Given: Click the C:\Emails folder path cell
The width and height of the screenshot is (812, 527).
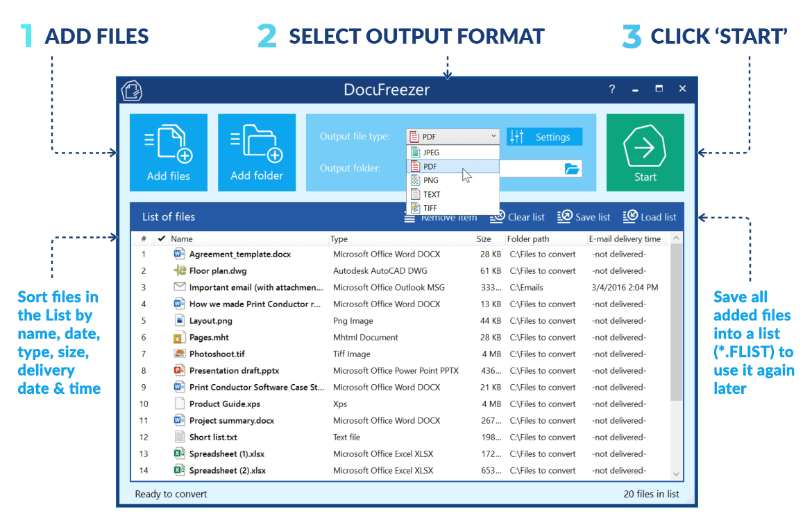Looking at the screenshot, I should pyautogui.click(x=526, y=287).
